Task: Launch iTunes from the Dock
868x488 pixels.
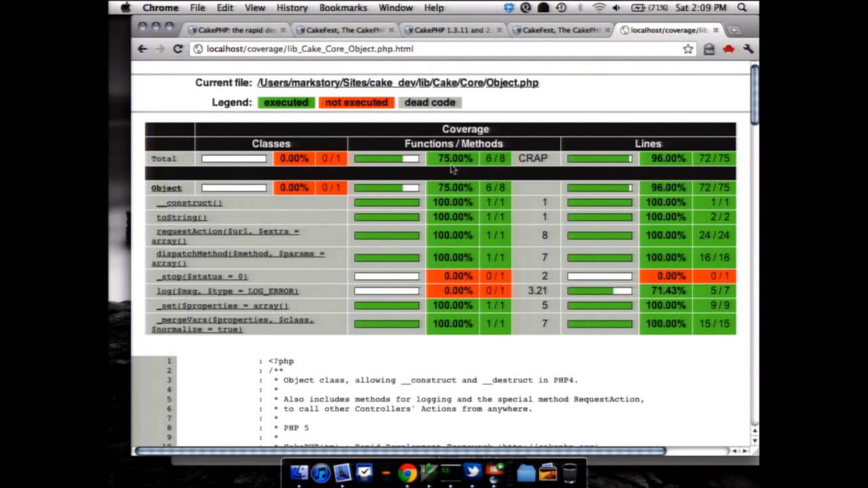Action: coord(321,472)
